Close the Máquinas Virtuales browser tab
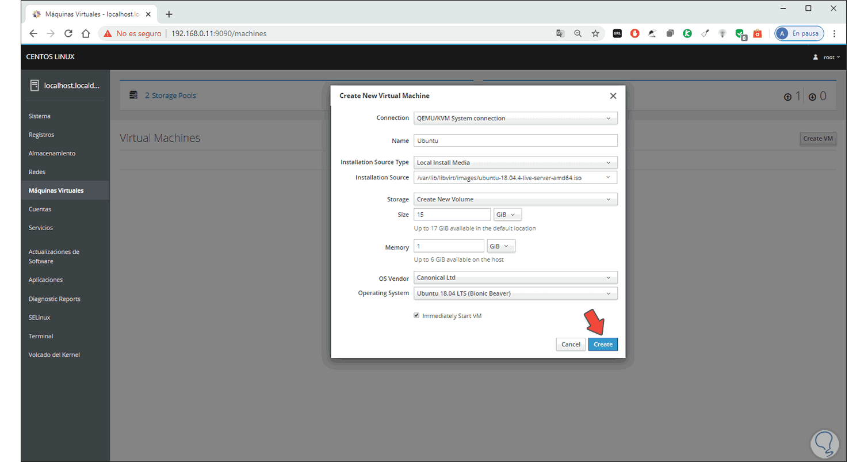Image resolution: width=868 pixels, height=462 pixels. coord(148,14)
